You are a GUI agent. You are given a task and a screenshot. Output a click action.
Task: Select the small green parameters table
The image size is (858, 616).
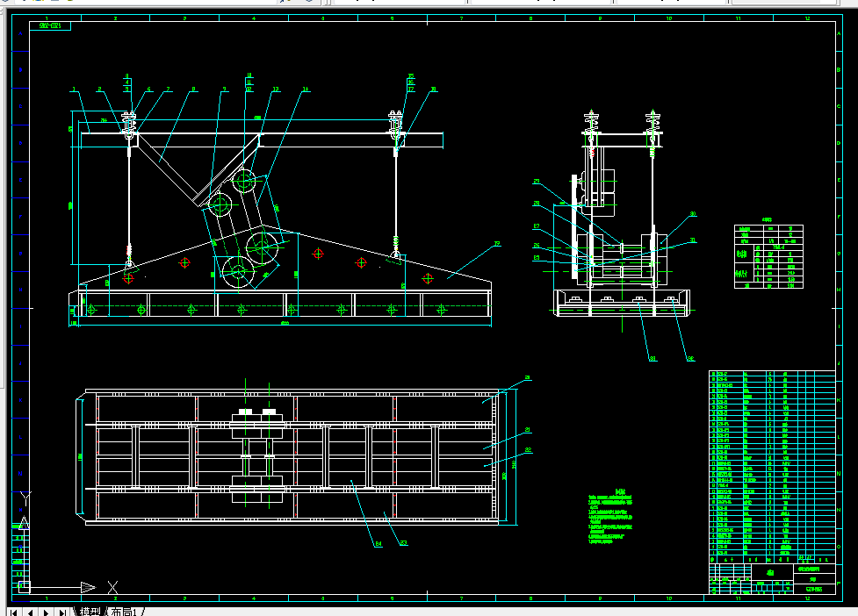(x=768, y=256)
